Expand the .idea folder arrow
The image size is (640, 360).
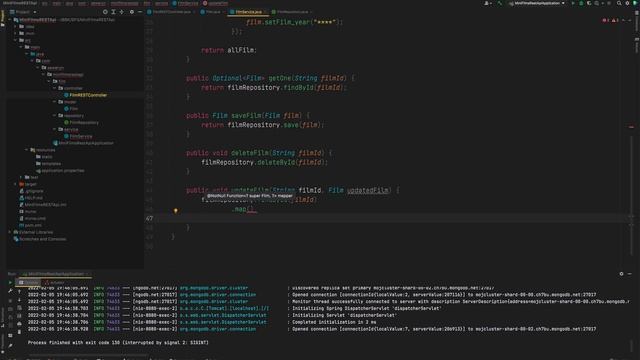(x=16, y=27)
